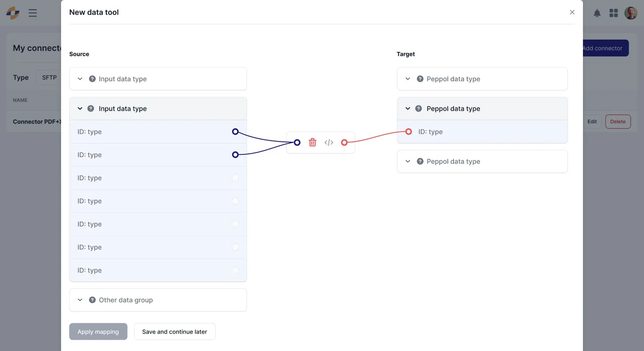Select the target ID: type row
This screenshot has height=351, width=644.
coord(482,132)
